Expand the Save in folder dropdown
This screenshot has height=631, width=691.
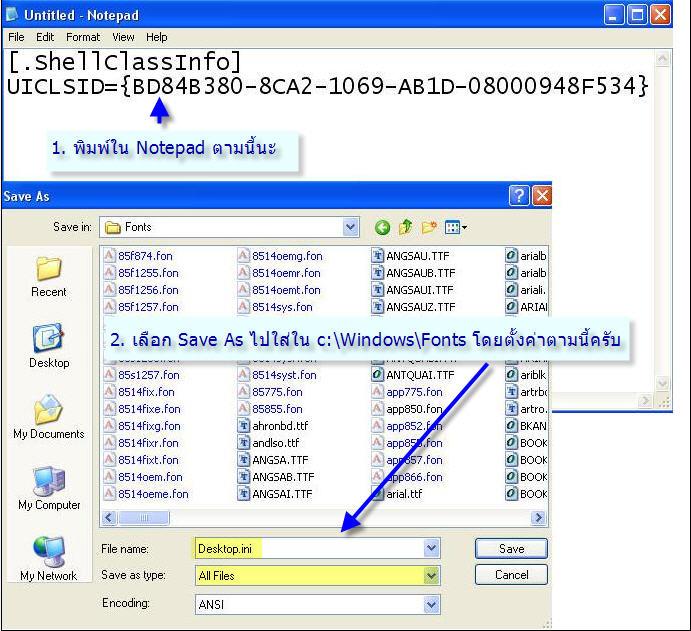(x=350, y=227)
